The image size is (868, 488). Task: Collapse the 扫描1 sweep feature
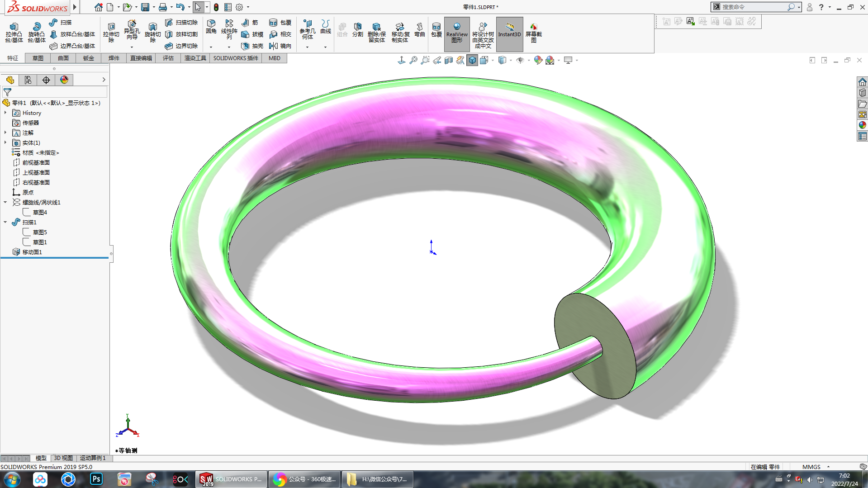(x=5, y=222)
